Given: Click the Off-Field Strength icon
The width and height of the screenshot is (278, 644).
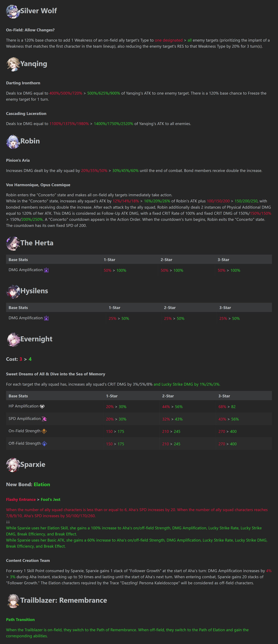Looking at the screenshot, I should click(x=44, y=444).
